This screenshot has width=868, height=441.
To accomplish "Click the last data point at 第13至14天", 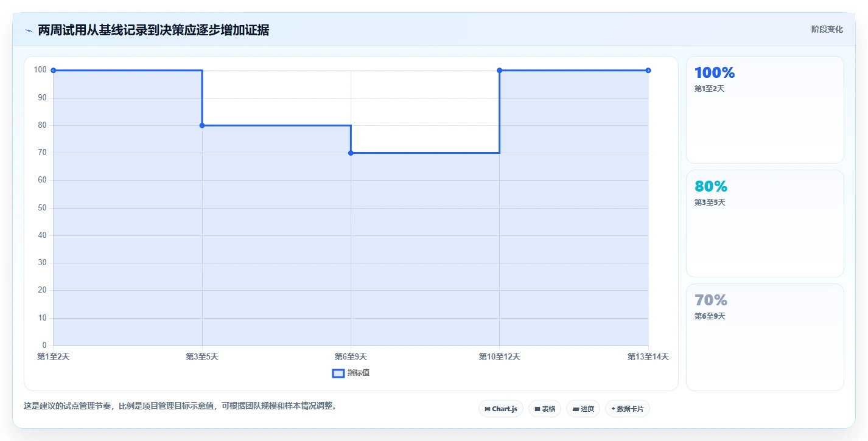I will click(648, 71).
